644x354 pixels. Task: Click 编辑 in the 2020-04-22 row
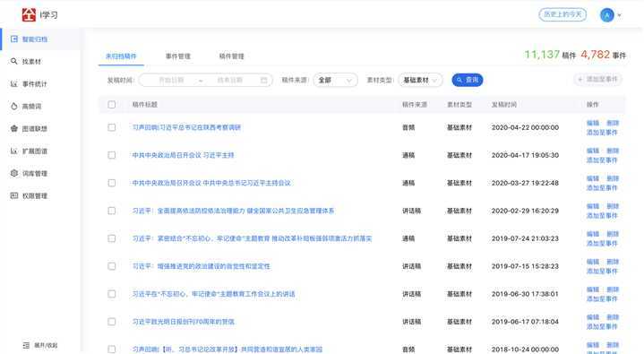click(x=593, y=123)
